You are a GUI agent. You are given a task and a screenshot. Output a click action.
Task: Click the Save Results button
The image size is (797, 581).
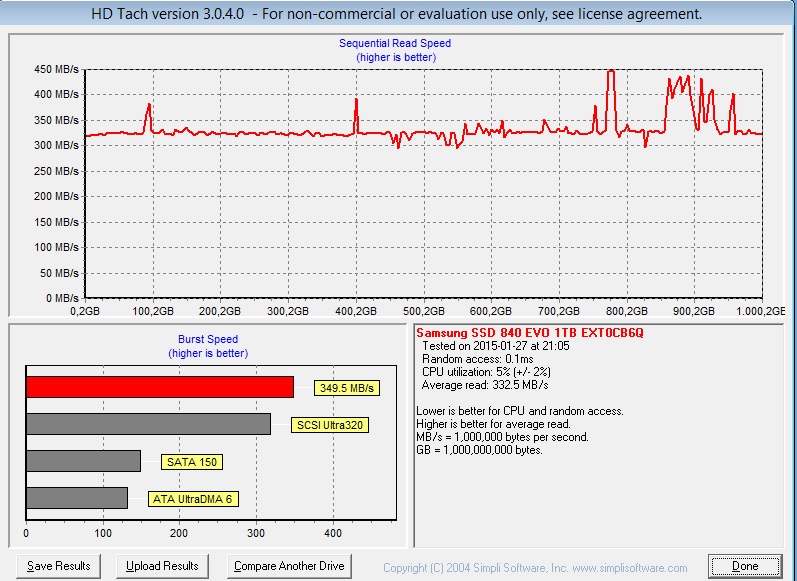(58, 566)
